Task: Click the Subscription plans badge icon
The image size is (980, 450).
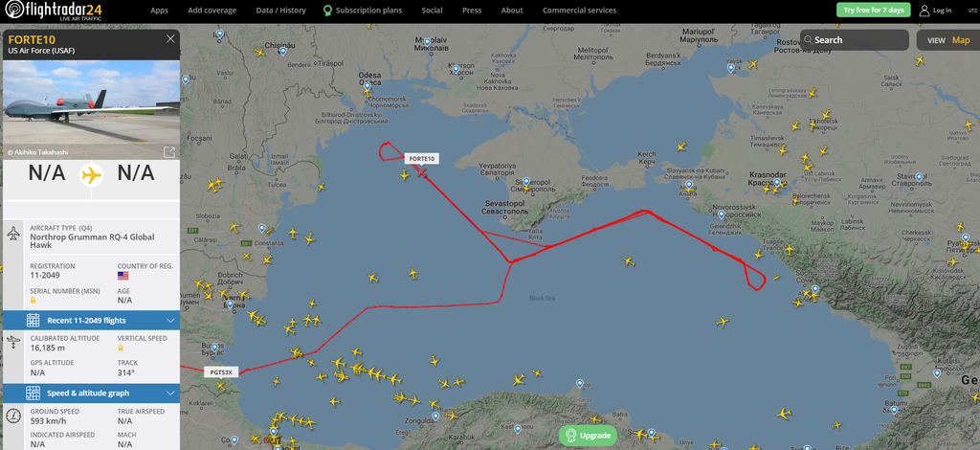Action: 327,11
